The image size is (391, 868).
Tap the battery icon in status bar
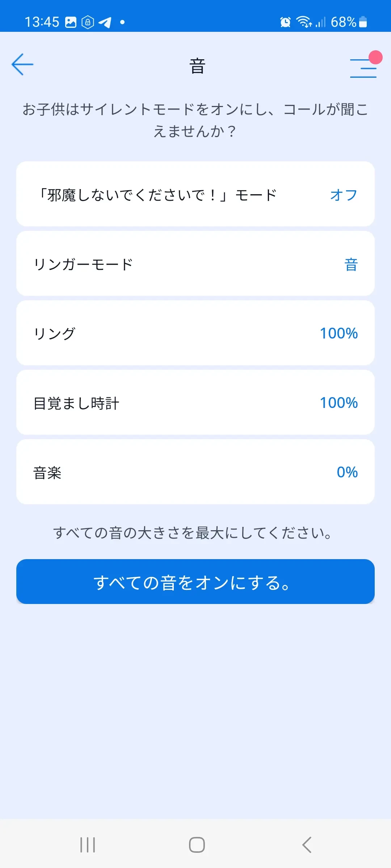point(363,22)
